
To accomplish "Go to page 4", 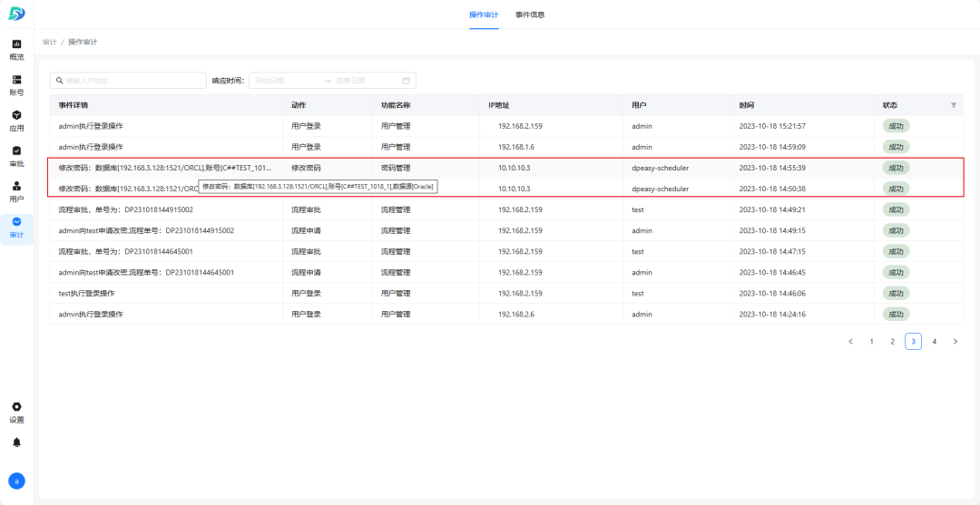I will click(x=935, y=342).
